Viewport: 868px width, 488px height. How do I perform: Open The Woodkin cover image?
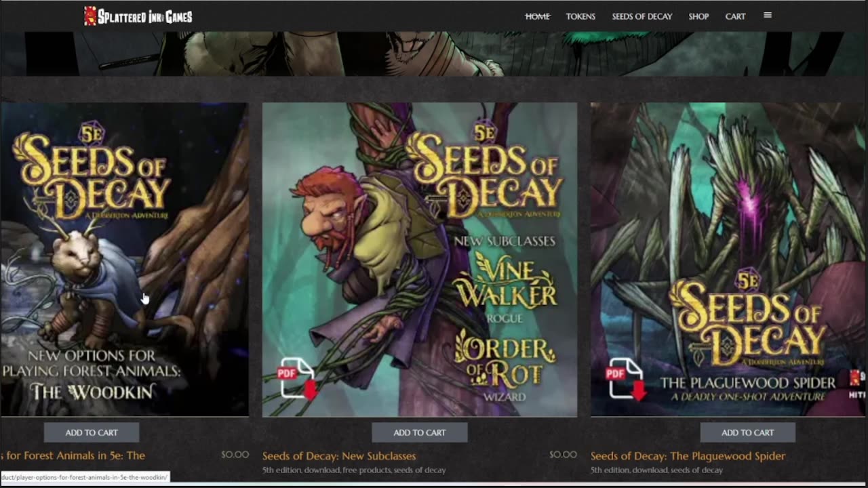pyautogui.click(x=125, y=260)
